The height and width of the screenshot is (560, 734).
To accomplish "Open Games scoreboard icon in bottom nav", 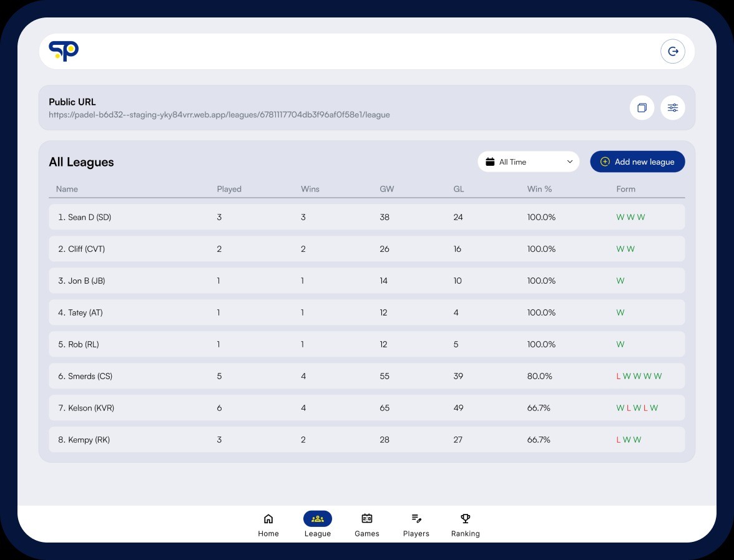I will pos(367,519).
